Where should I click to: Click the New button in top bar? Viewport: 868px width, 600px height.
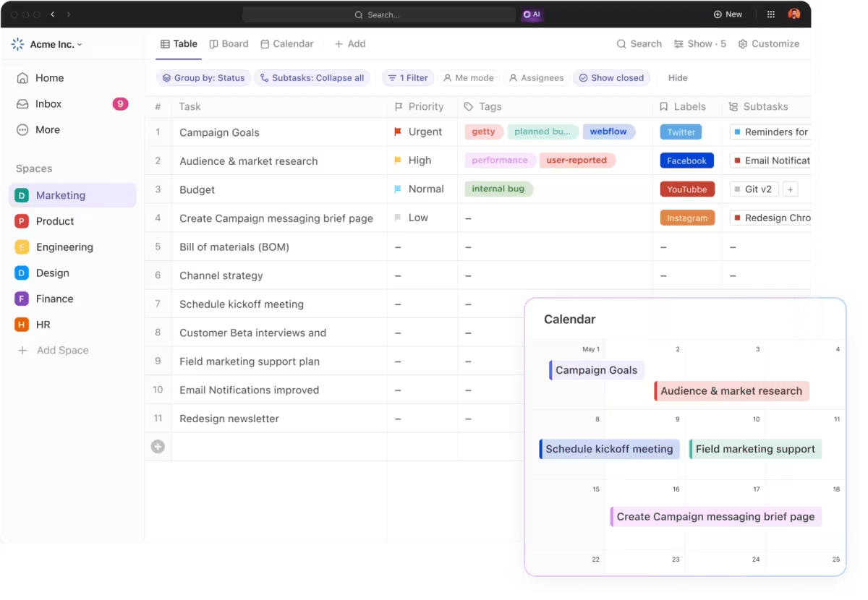728,14
